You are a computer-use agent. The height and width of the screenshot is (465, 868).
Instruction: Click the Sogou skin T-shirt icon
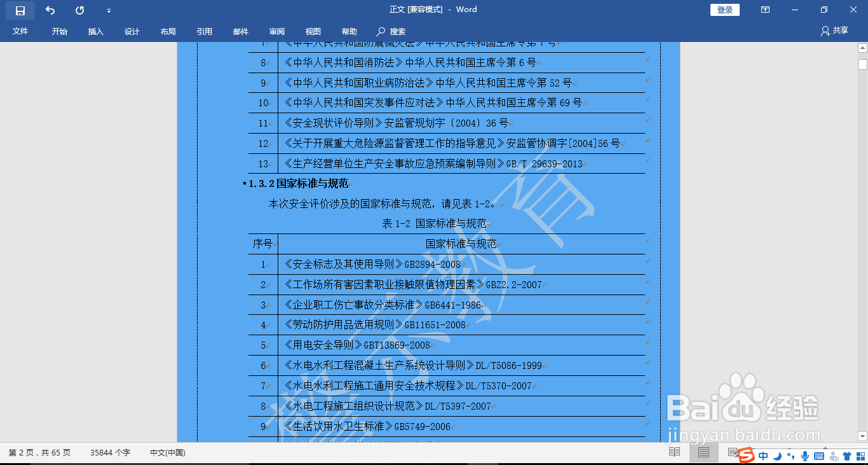point(848,455)
